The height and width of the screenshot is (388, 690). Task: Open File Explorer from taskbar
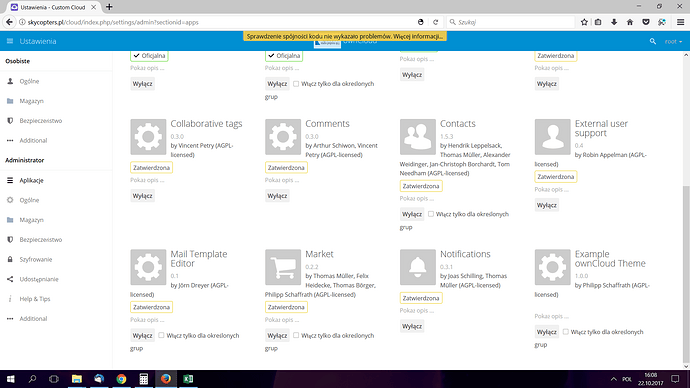[x=77, y=379]
